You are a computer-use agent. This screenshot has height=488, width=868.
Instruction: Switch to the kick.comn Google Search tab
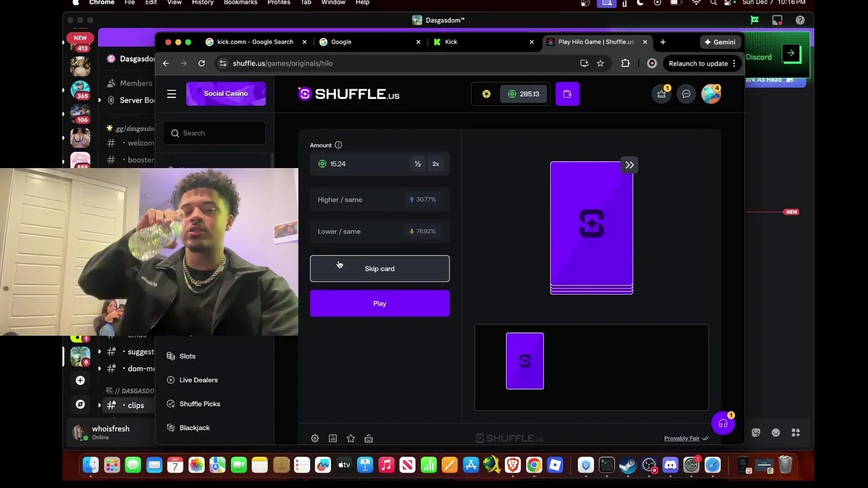pyautogui.click(x=255, y=42)
